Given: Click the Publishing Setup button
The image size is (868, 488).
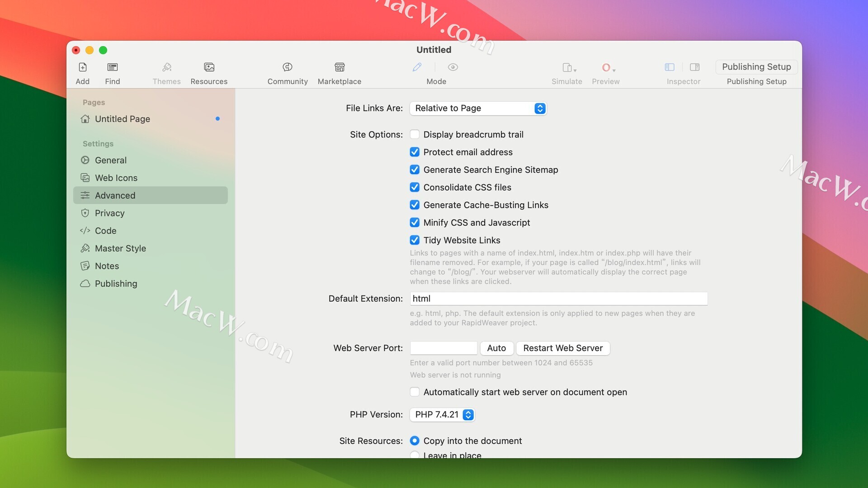Looking at the screenshot, I should [756, 67].
